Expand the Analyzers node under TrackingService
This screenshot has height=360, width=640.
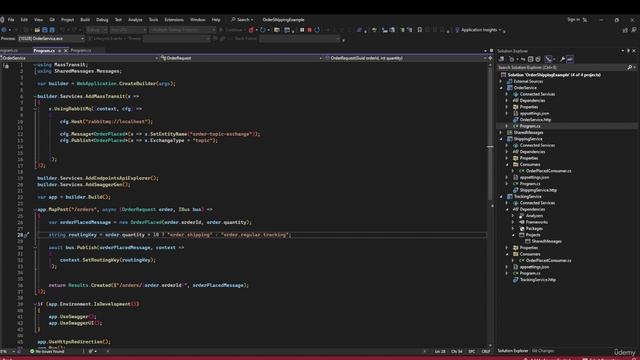pyautogui.click(x=513, y=216)
